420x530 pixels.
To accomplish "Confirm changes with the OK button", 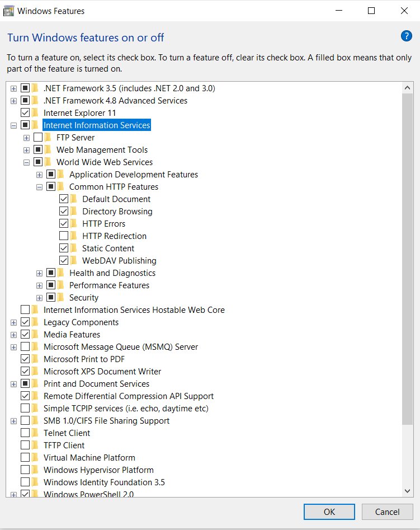I will point(329,512).
